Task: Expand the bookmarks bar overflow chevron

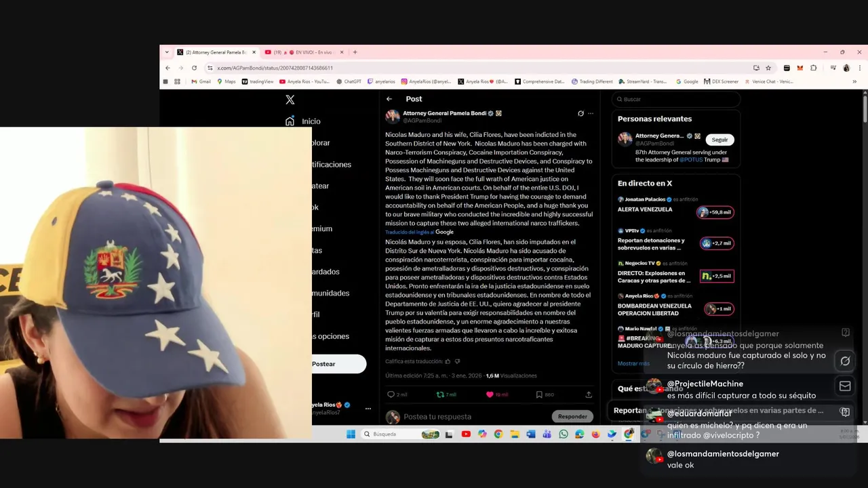Action: 854,81
